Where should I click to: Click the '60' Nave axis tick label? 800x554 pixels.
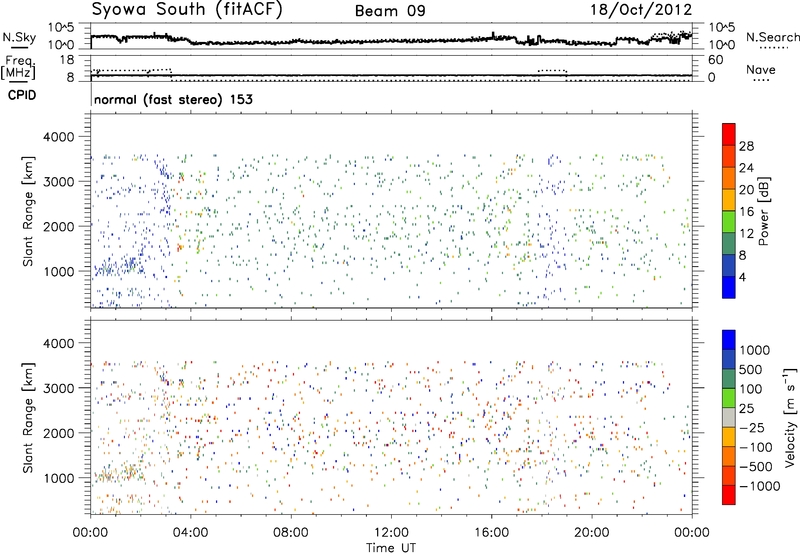coord(716,60)
